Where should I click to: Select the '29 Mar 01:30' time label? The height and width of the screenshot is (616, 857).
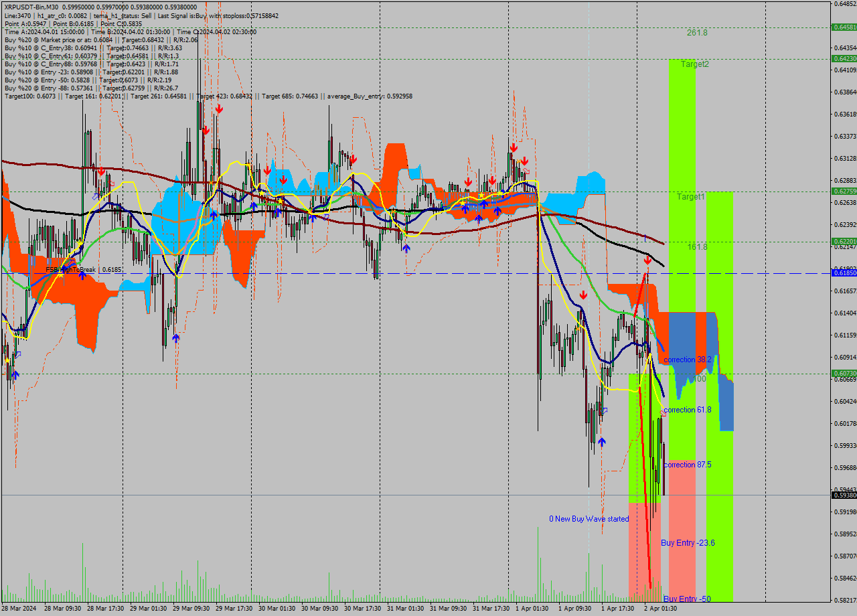pyautogui.click(x=148, y=609)
